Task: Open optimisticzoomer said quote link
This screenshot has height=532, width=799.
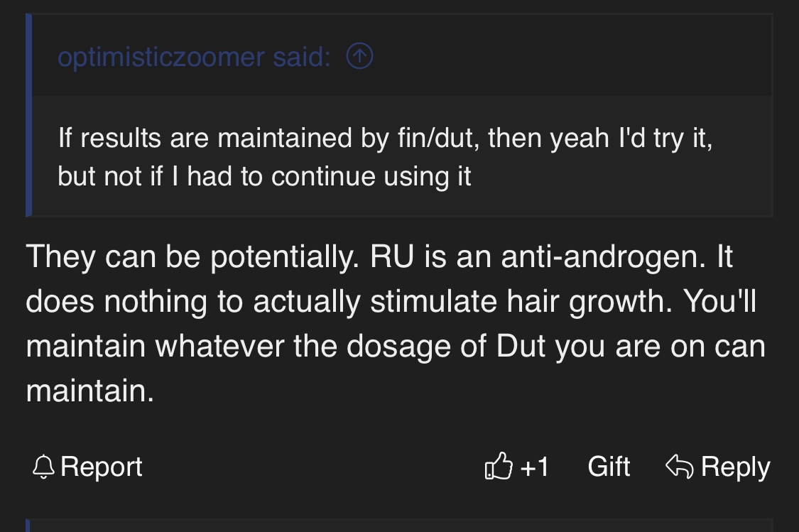Action: coord(194,56)
